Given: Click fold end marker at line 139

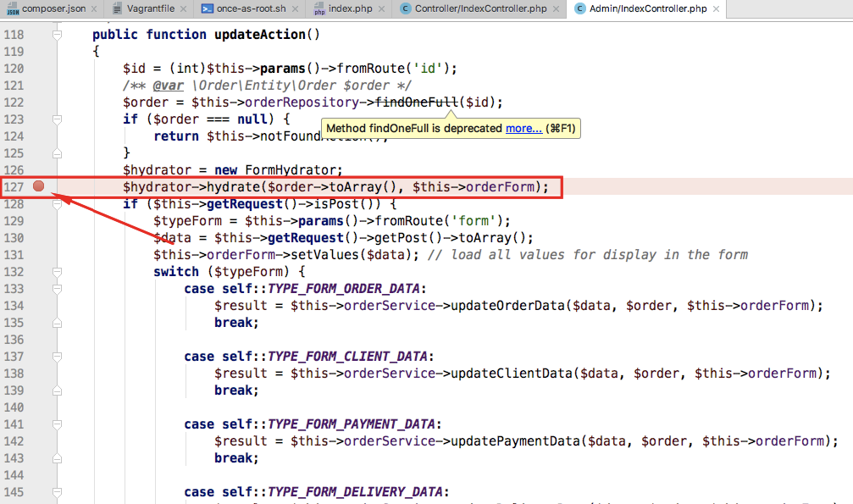Looking at the screenshot, I should coord(57,390).
